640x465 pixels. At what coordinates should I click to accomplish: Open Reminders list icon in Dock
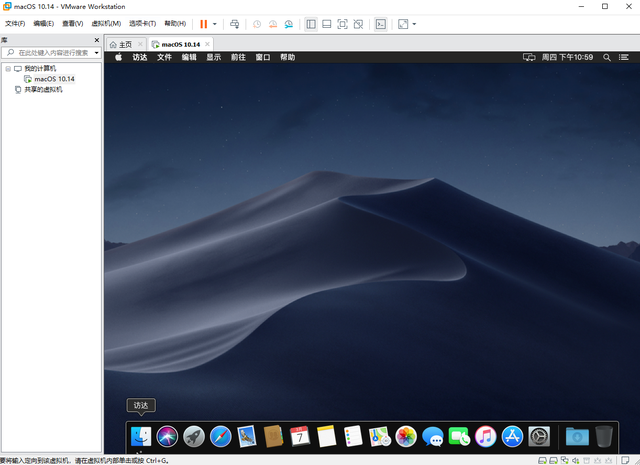point(353,436)
